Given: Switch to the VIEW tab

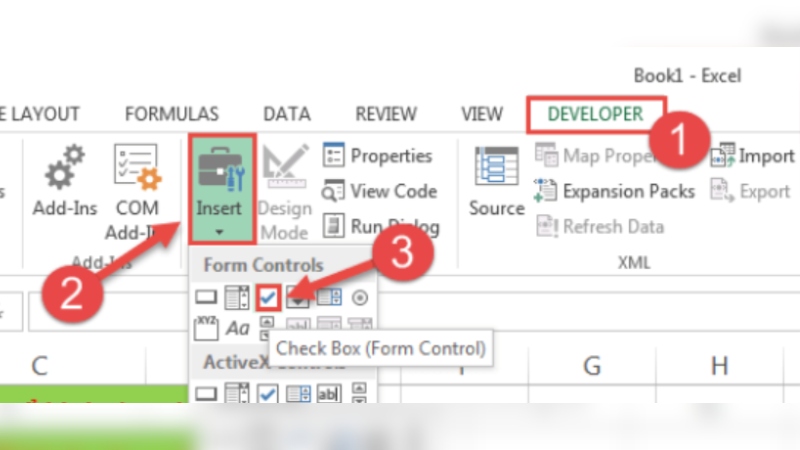Looking at the screenshot, I should pos(482,114).
